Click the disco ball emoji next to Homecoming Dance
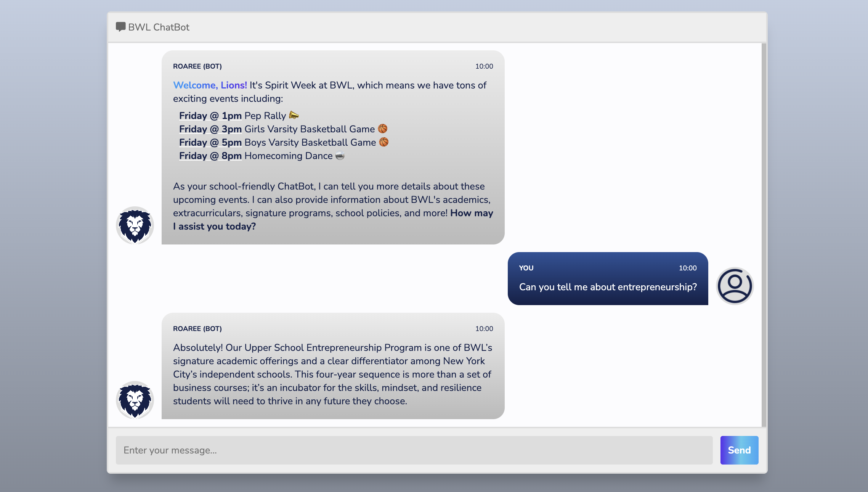868x492 pixels. click(x=340, y=156)
